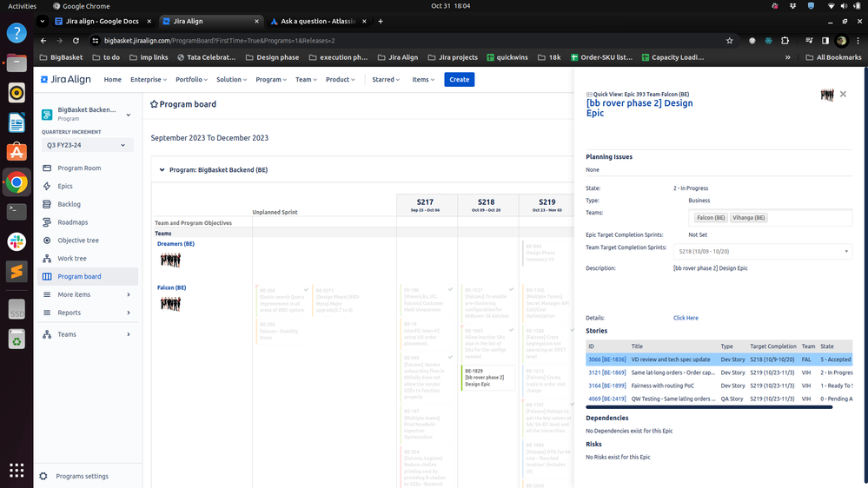This screenshot has width=868, height=488.
Task: Go back in browser history
Action: point(43,41)
